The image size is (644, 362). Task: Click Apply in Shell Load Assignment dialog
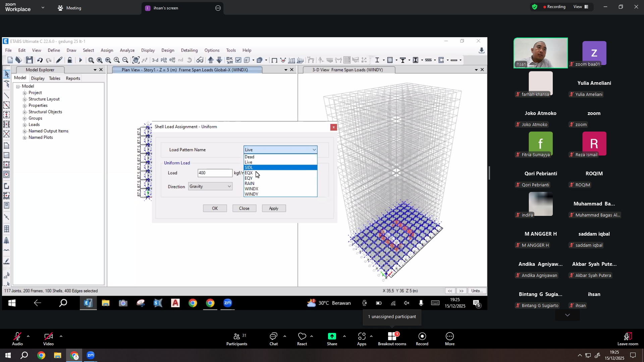tap(274, 208)
